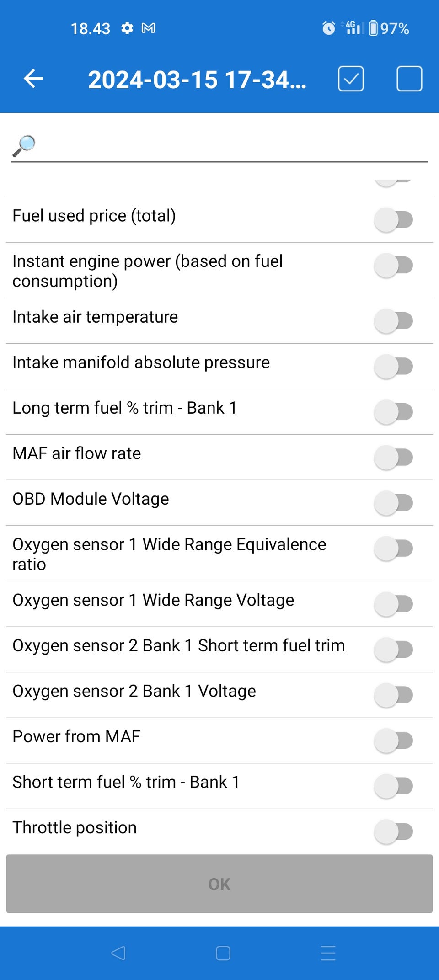
Task: Toggle OBD Module Voltage switch
Action: click(393, 503)
